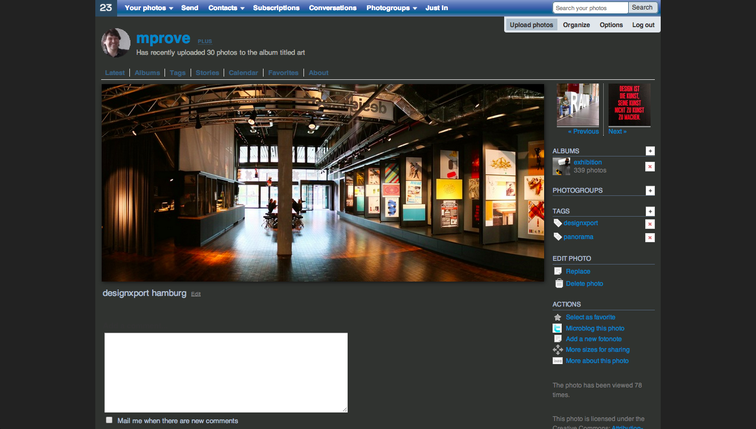Click the tag icon beside designxport
756x429 pixels.
(557, 223)
